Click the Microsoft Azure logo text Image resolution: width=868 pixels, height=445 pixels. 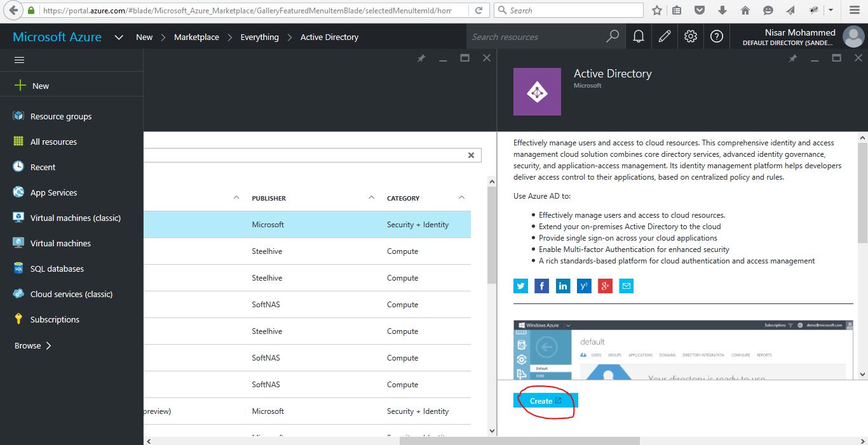[57, 37]
